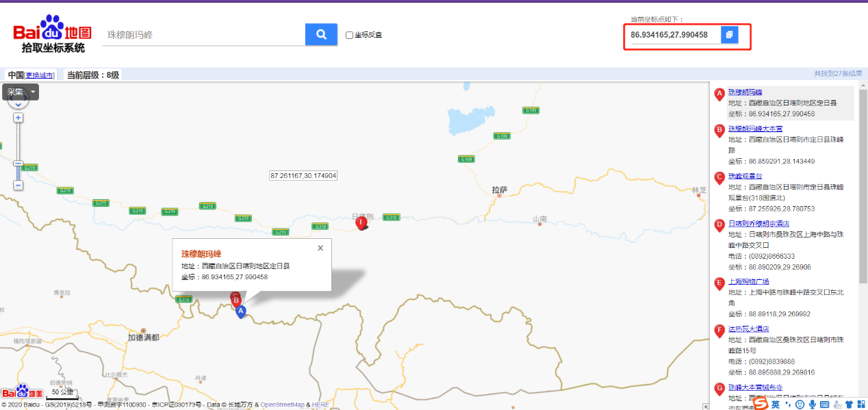Open the Sogou emoji smiley panel
This screenshot has width=868, height=410.
point(800,405)
